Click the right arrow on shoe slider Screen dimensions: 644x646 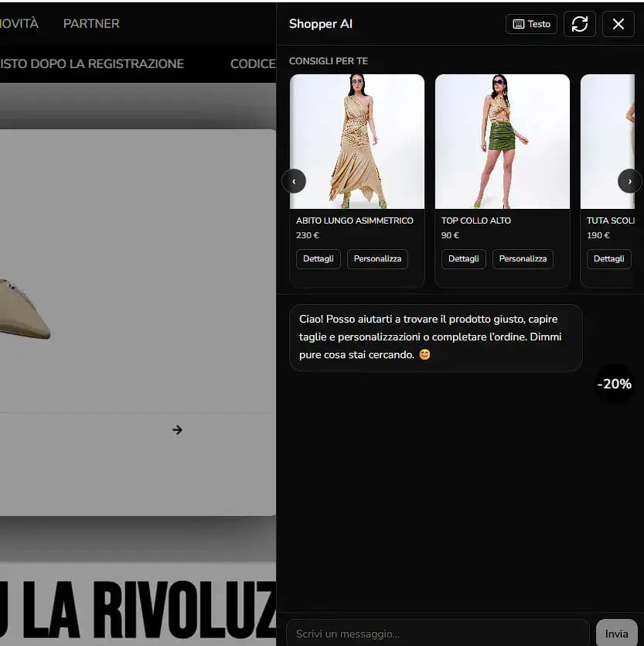tap(177, 429)
